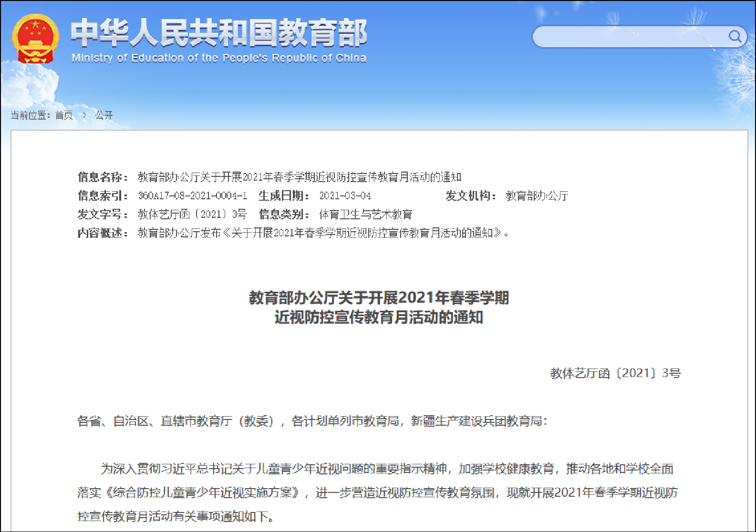Image resolution: width=756 pixels, height=532 pixels.
Task: Click the 信息类别 label
Action: pyautogui.click(x=284, y=215)
